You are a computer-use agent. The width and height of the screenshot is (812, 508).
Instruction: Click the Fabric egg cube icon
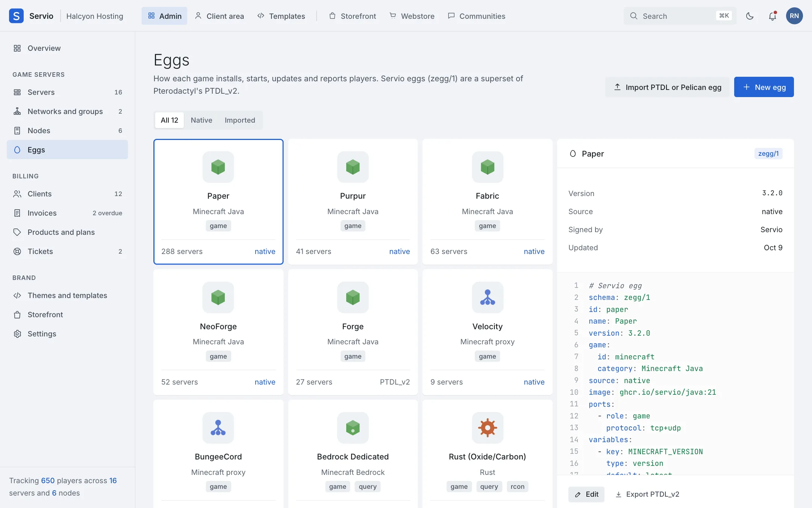pyautogui.click(x=488, y=167)
